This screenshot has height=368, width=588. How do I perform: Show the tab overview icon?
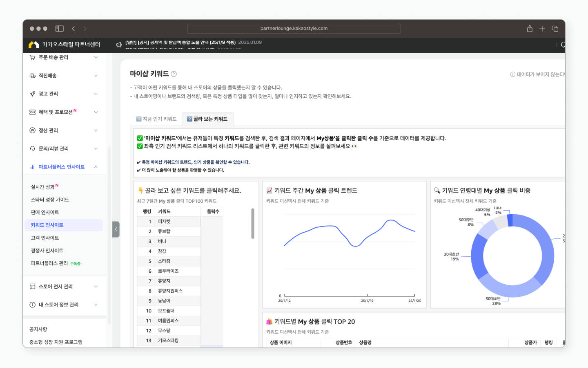(x=555, y=29)
